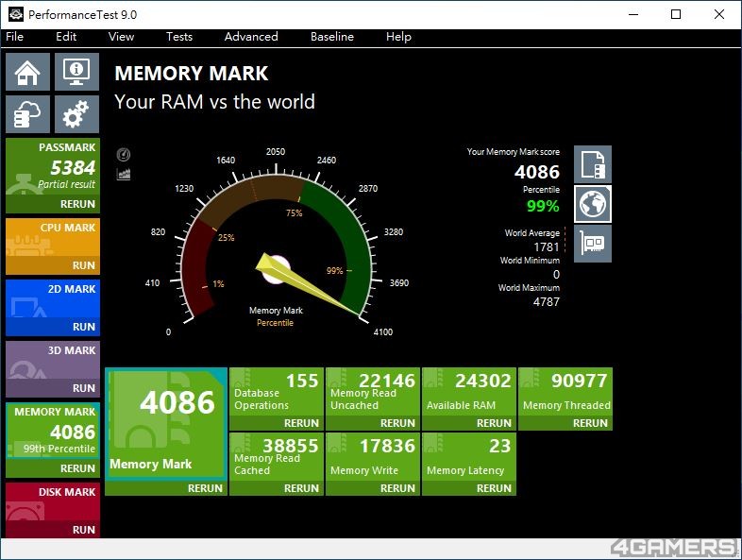
Task: Rerun the PassMark overall test
Action: pyautogui.click(x=53, y=204)
